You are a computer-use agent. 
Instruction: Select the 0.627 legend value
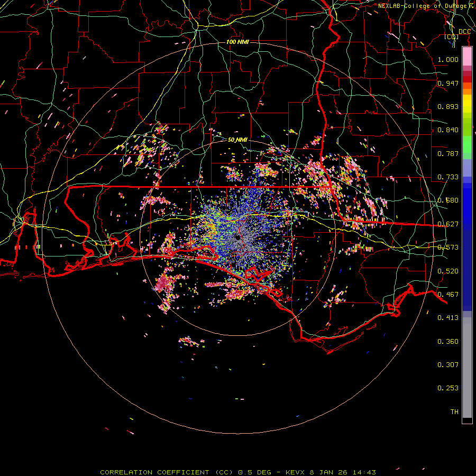pos(448,224)
